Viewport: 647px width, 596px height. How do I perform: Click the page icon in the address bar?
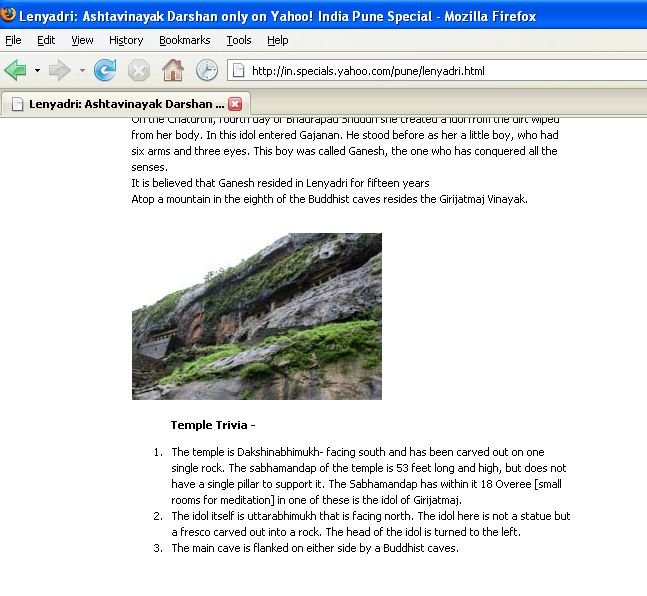tap(238, 71)
